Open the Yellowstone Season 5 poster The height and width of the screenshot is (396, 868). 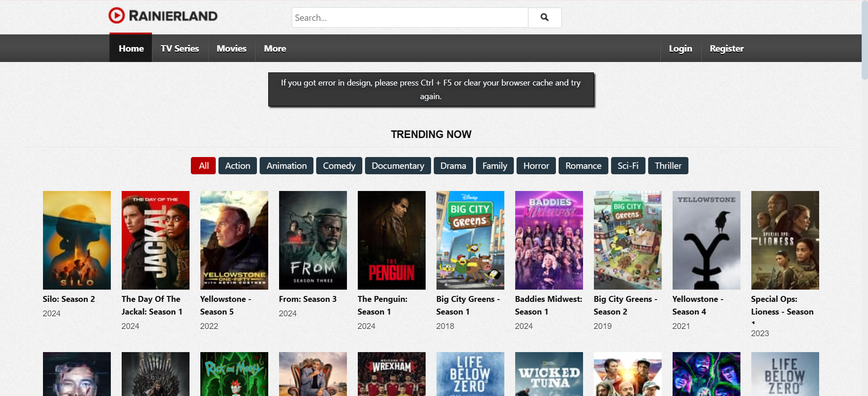click(x=234, y=240)
